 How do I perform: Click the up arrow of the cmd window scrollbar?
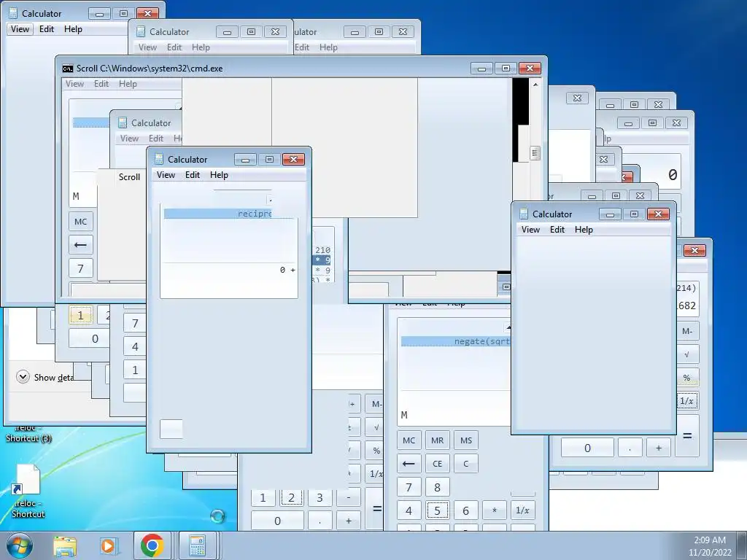[535, 85]
